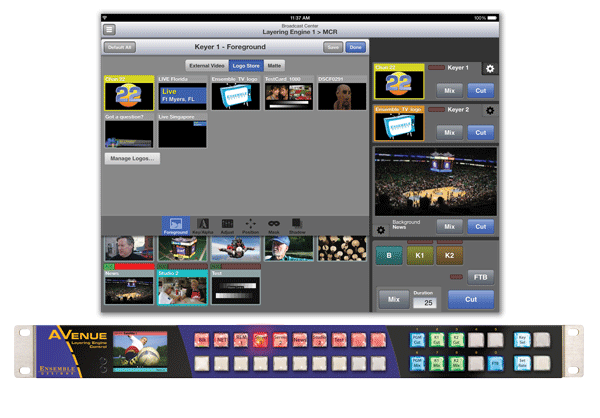600x418 pixels.
Task: Click hardware panel Set Rate button
Action: pyautogui.click(x=522, y=363)
